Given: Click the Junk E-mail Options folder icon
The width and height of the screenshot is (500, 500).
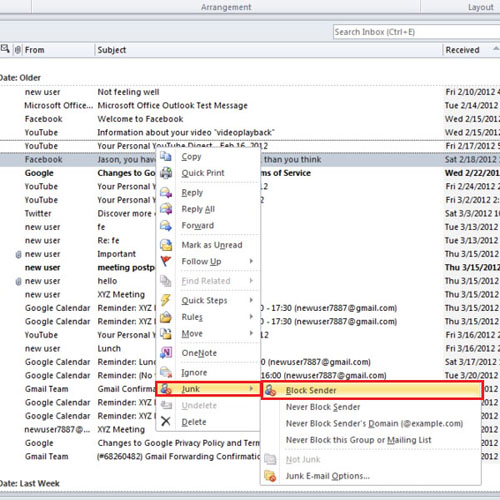Looking at the screenshot, I should pos(270,476).
